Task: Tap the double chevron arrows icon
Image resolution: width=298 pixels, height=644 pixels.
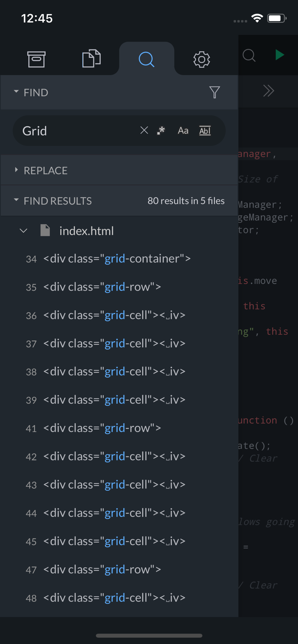Action: point(268,91)
